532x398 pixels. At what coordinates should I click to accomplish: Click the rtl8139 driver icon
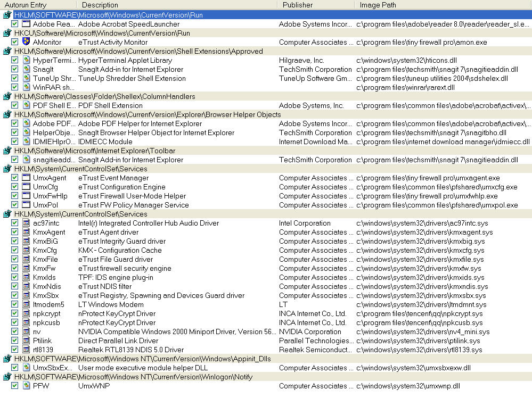(x=26, y=350)
